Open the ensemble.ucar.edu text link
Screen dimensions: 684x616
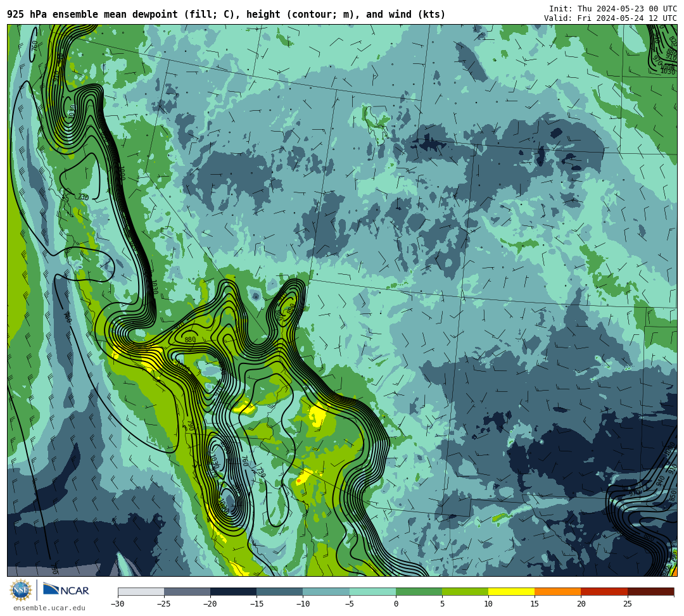49,608
